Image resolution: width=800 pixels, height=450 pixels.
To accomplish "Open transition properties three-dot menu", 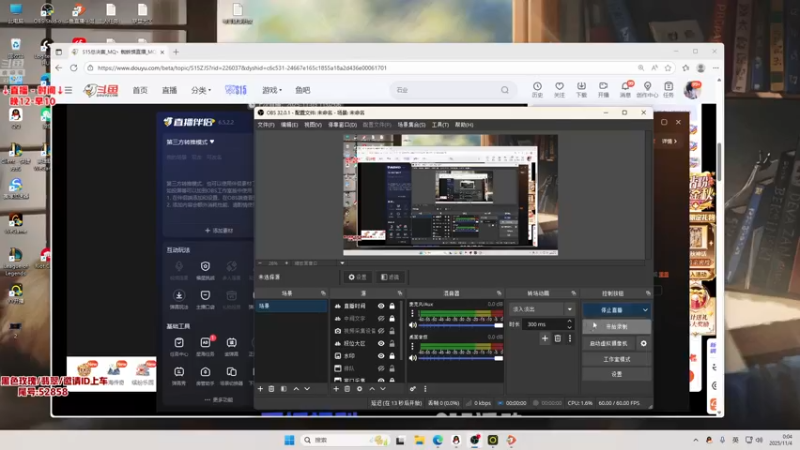I will point(570,338).
